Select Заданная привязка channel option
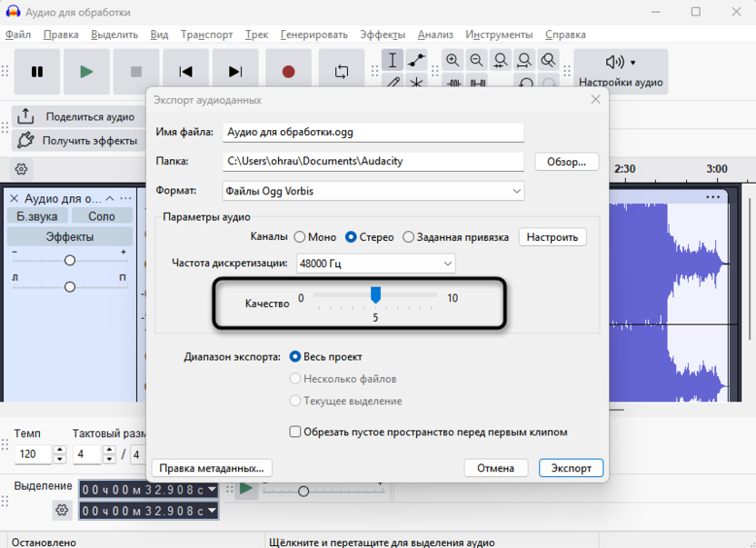Viewport: 756px width, 548px height. 408,237
